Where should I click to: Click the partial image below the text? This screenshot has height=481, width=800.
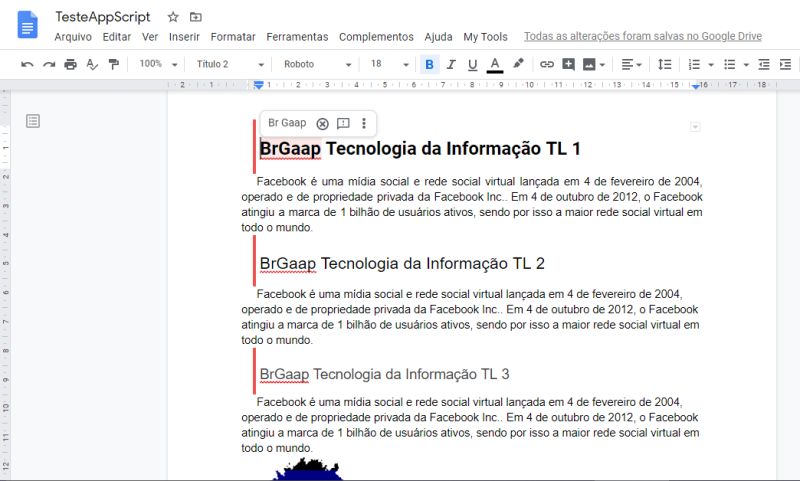(x=307, y=469)
